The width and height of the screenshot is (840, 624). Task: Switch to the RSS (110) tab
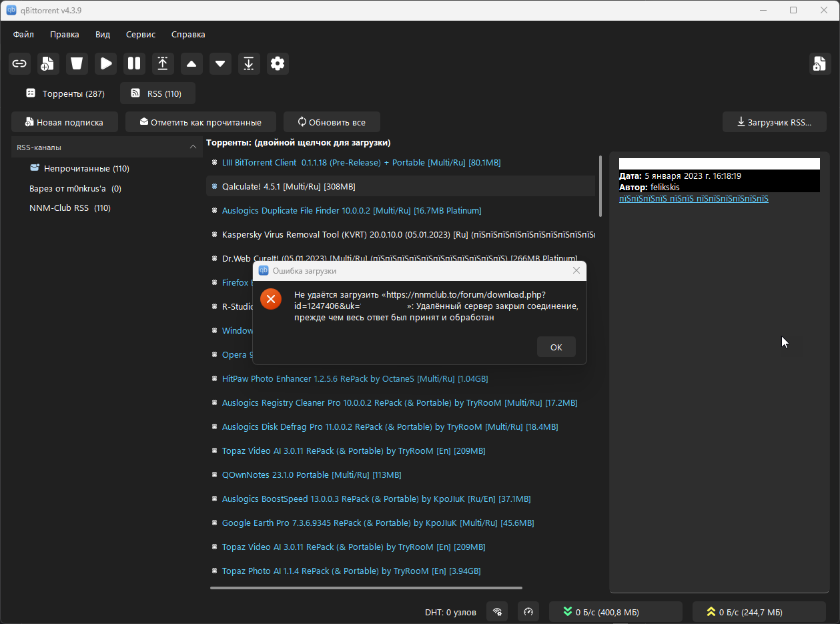[157, 93]
